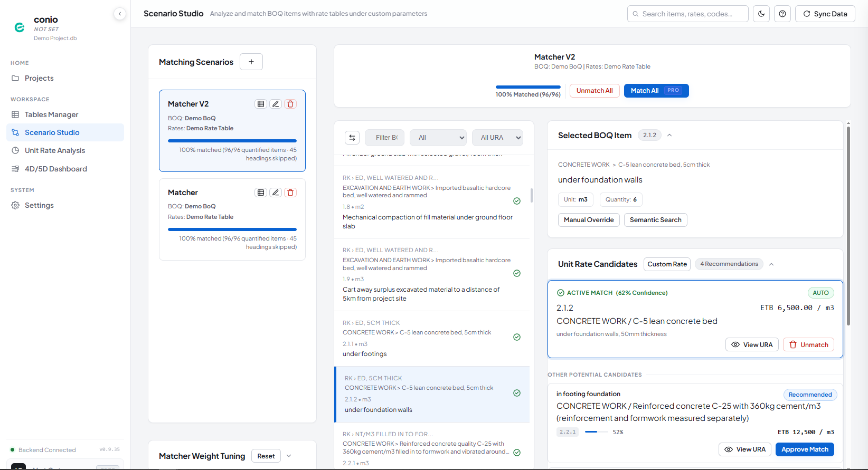This screenshot has height=470, width=868.
Task: Open Tables Manager in the sidebar
Action: (65, 114)
